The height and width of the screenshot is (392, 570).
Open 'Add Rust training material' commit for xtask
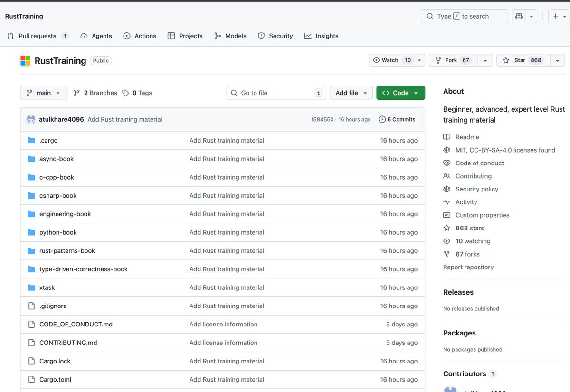tap(227, 287)
